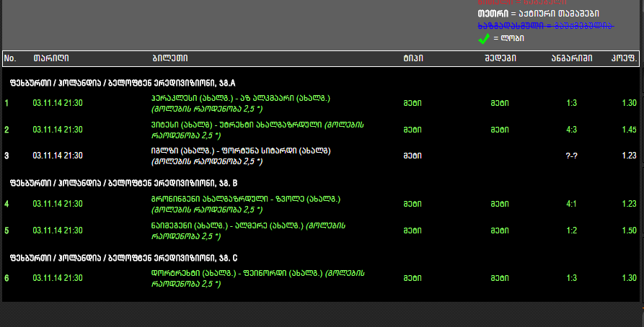Click the legend text 'თეთრი = აქტიური თამაშები'

539,14
